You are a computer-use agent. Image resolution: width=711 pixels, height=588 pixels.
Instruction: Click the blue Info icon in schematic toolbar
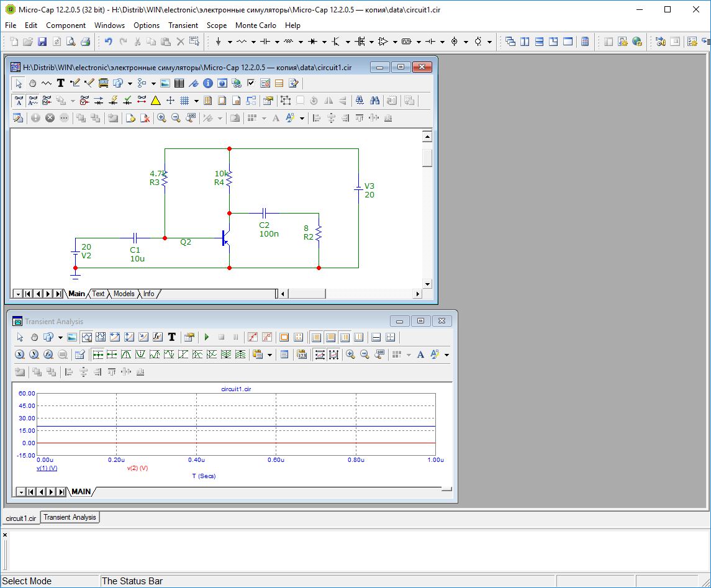[x=208, y=83]
